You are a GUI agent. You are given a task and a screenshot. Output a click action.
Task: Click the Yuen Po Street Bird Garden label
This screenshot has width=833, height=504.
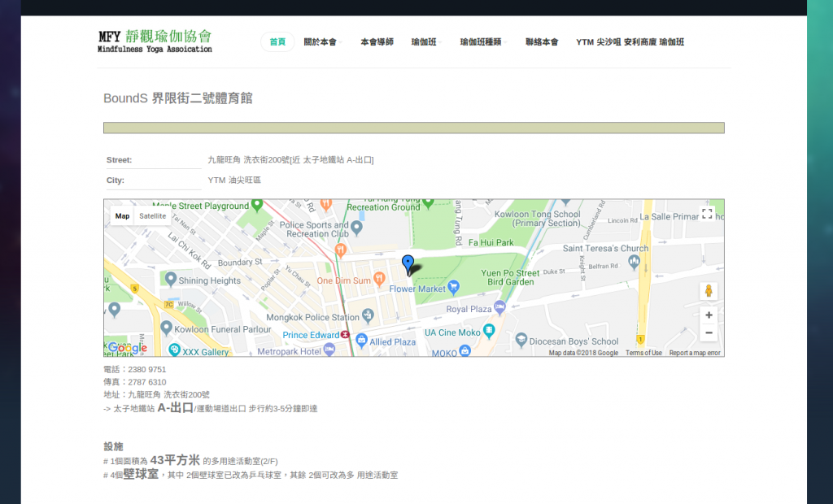click(510, 277)
